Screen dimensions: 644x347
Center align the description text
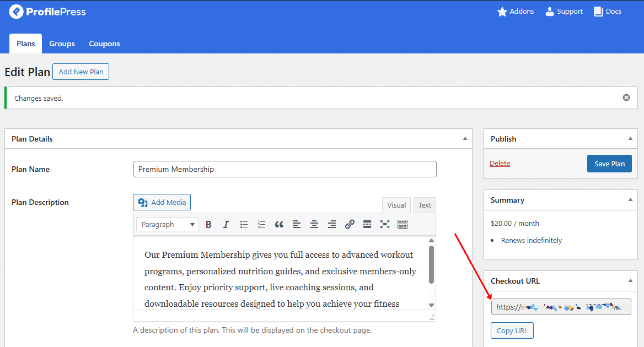[x=314, y=224]
